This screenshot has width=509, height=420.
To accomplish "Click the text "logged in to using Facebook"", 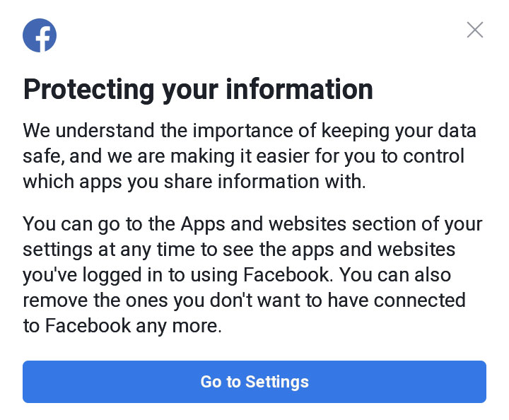I will (x=206, y=275).
